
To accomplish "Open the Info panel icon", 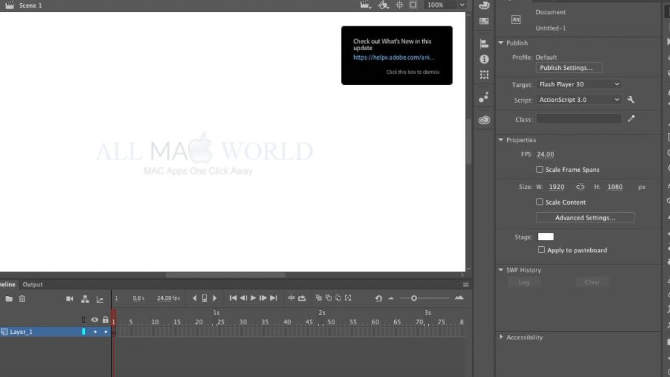I will point(484,59).
